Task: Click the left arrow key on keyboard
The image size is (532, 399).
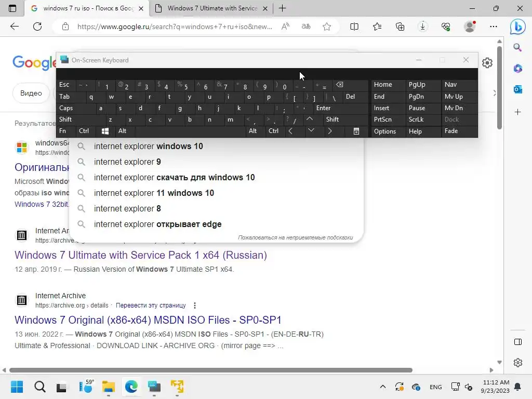Action: pyautogui.click(x=290, y=131)
